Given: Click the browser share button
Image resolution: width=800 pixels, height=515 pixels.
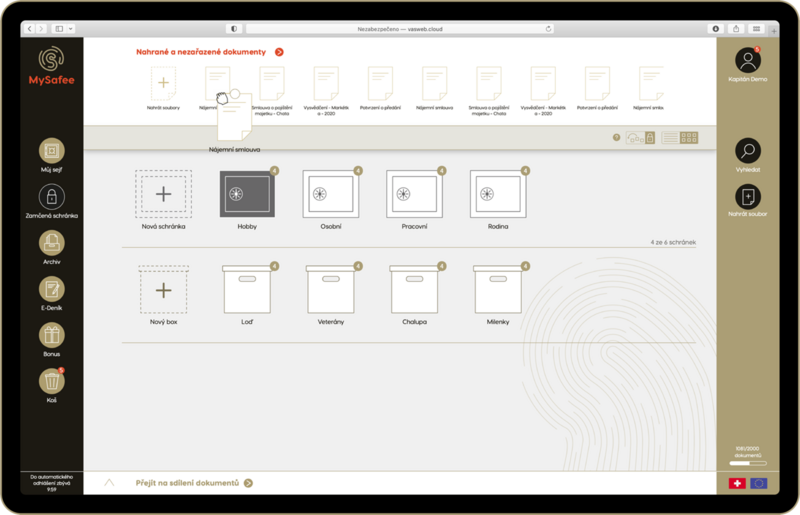Looking at the screenshot, I should 736,29.
